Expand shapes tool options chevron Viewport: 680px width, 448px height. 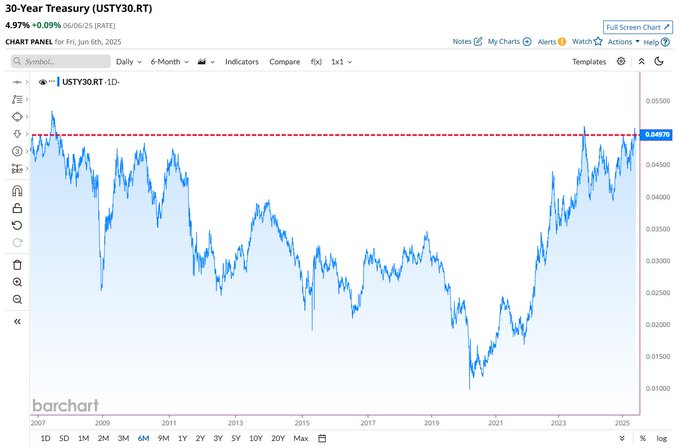coord(27,117)
